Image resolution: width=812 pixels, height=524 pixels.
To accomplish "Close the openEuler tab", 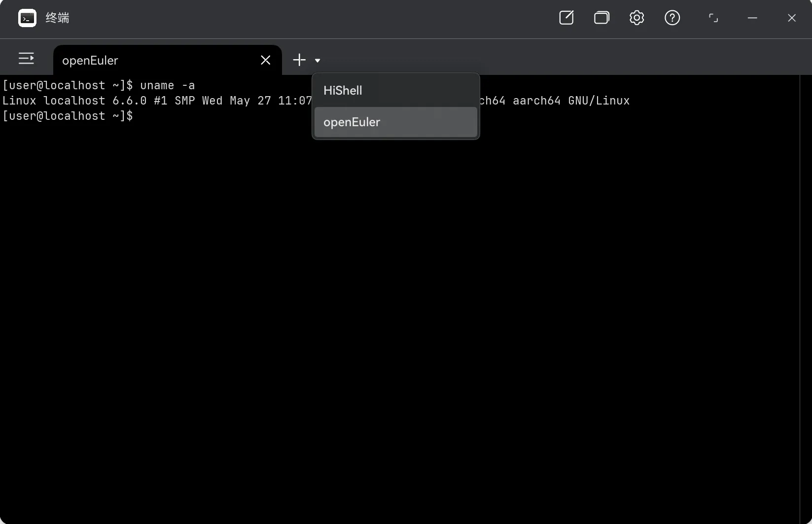I will (266, 60).
